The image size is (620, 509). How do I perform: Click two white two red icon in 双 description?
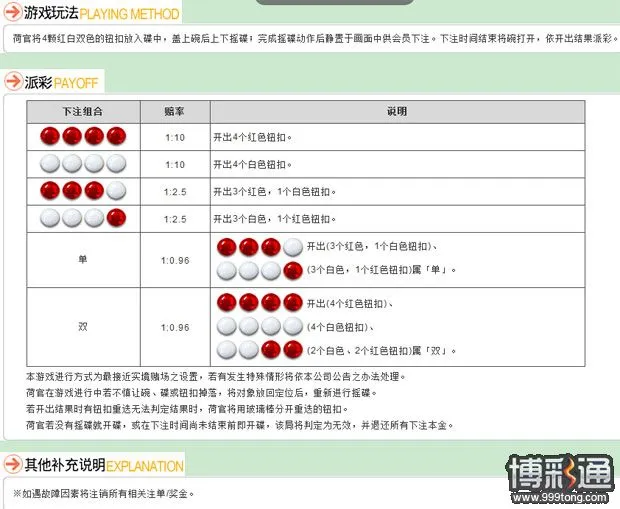point(260,350)
